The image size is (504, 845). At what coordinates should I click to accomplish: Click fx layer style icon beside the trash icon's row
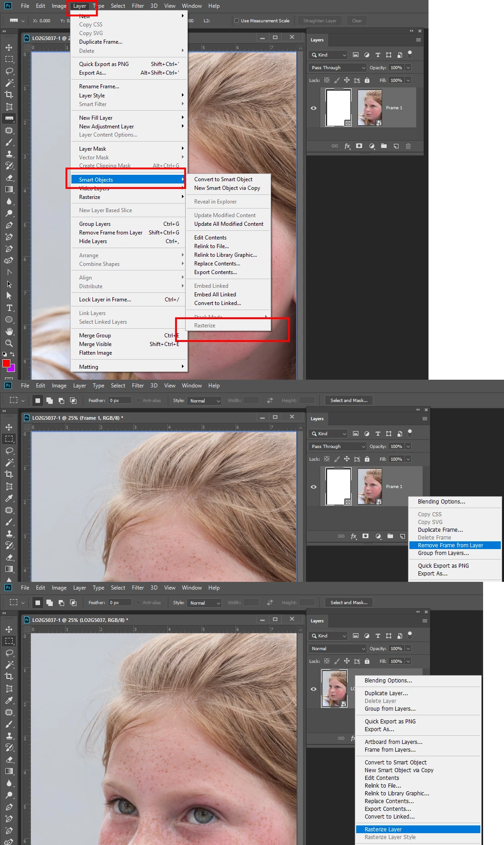point(348,146)
